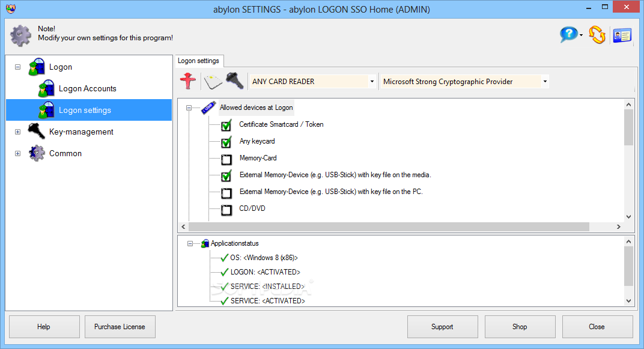
Task: Open the help icon dropdown arrow
Action: [x=581, y=35]
